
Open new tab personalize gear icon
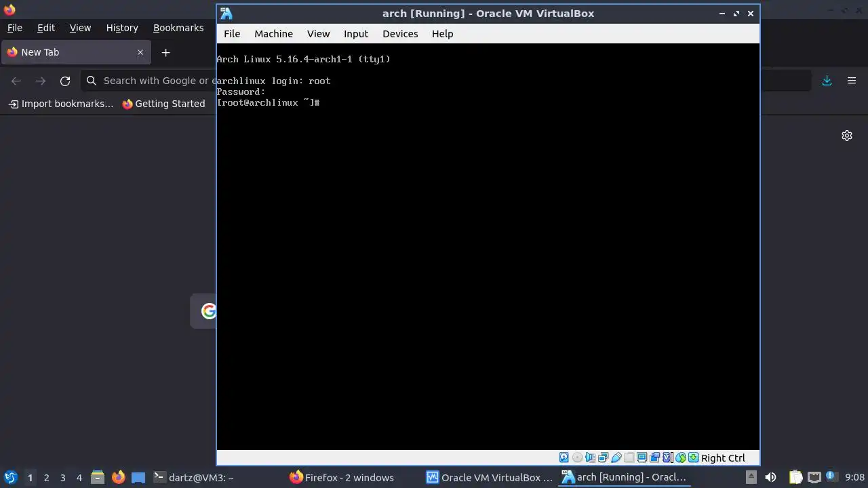(847, 136)
